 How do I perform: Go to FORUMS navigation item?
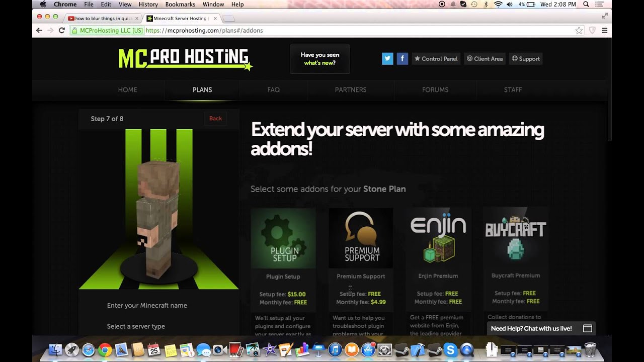coord(435,89)
